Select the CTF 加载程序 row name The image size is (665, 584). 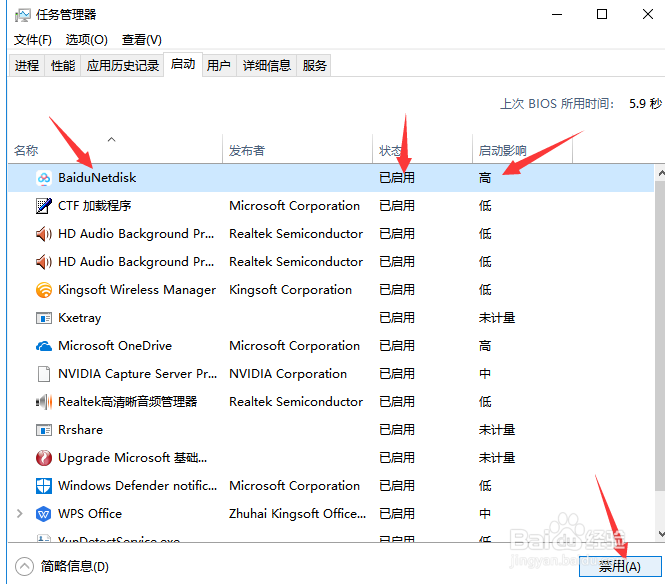(95, 206)
